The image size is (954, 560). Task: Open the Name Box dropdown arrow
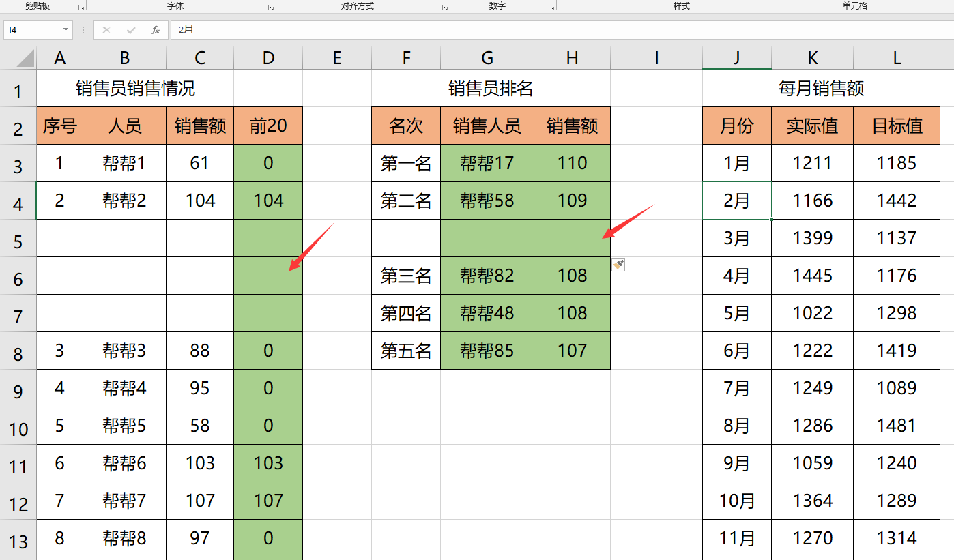point(65,30)
